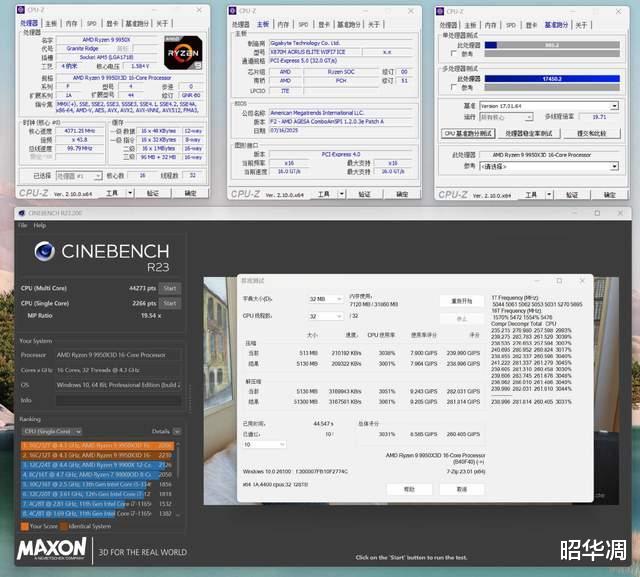Screen dimensions: 640x577
Task: Open the CPU线程数 32 dropdown
Action: point(325,316)
